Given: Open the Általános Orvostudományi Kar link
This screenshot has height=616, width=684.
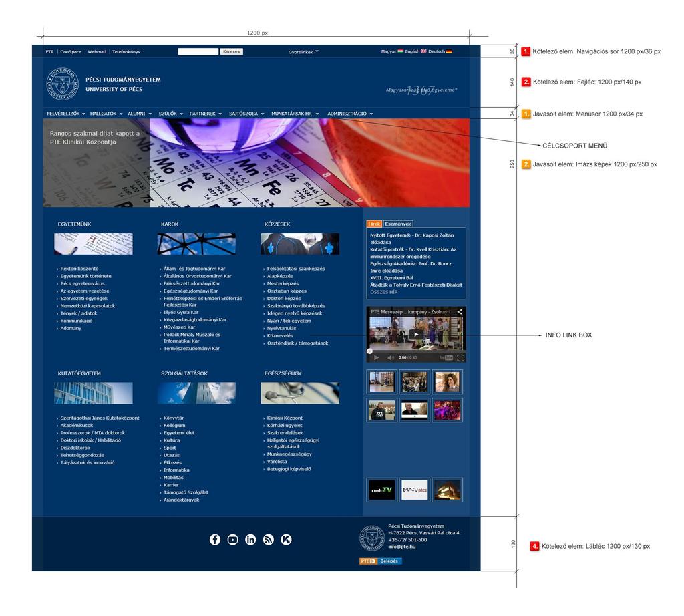Looking at the screenshot, I should (197, 276).
